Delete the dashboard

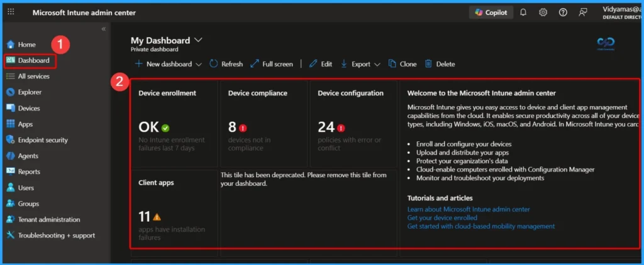tap(440, 64)
